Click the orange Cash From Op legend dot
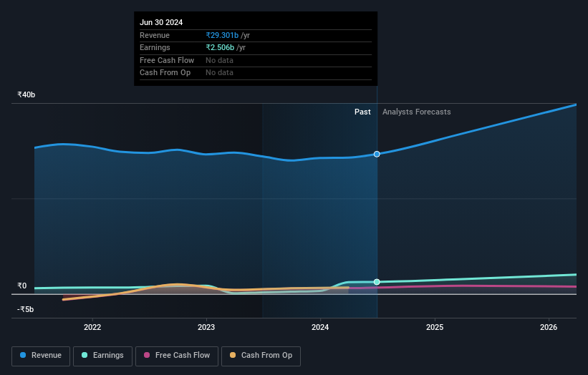Screen dimensions: 588x375 pos(233,355)
